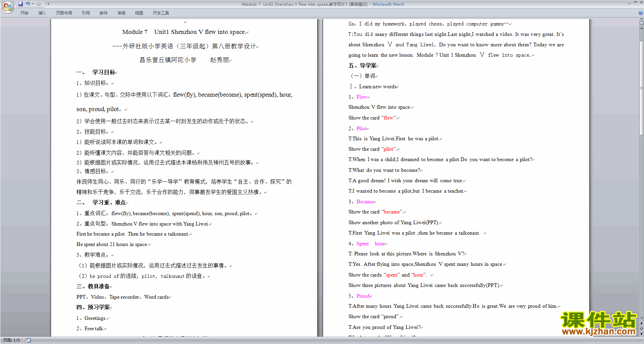This screenshot has width=644, height=344.
Task: Open Microsoft Word Help
Action: pyautogui.click(x=641, y=13)
